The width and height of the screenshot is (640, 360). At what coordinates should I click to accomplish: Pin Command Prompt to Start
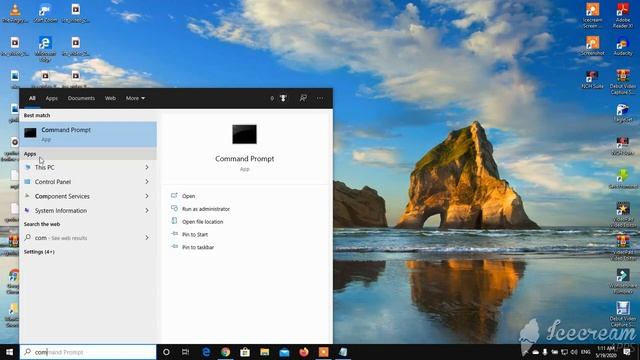(195, 234)
